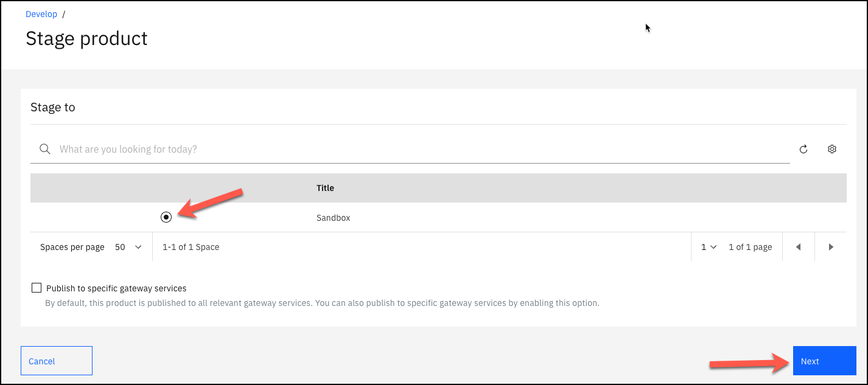The image size is (868, 385).
Task: Click the Publish to specific gateway services label
Action: [116, 288]
